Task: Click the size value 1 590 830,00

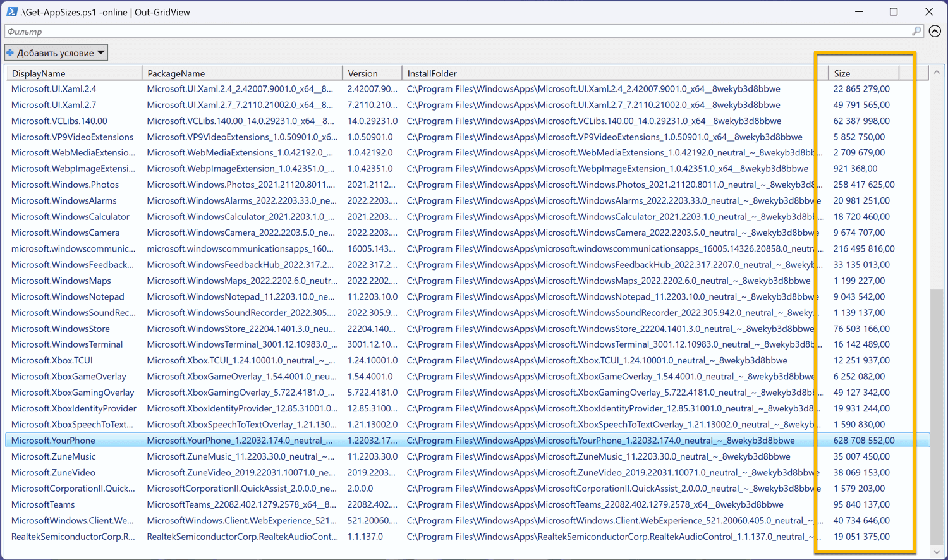Action: tap(859, 425)
